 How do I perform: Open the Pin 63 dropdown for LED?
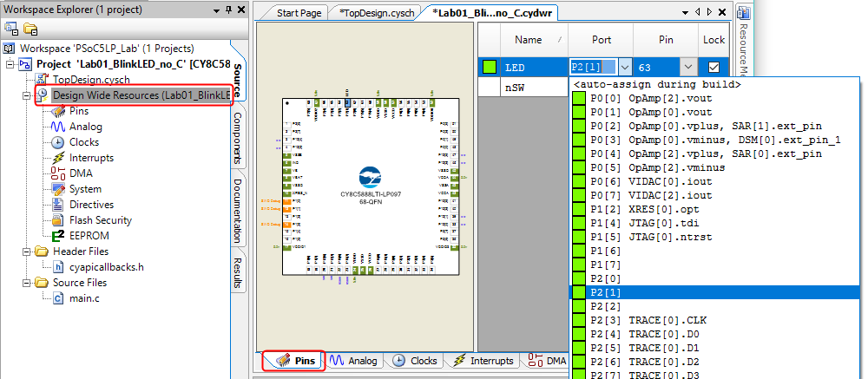687,67
